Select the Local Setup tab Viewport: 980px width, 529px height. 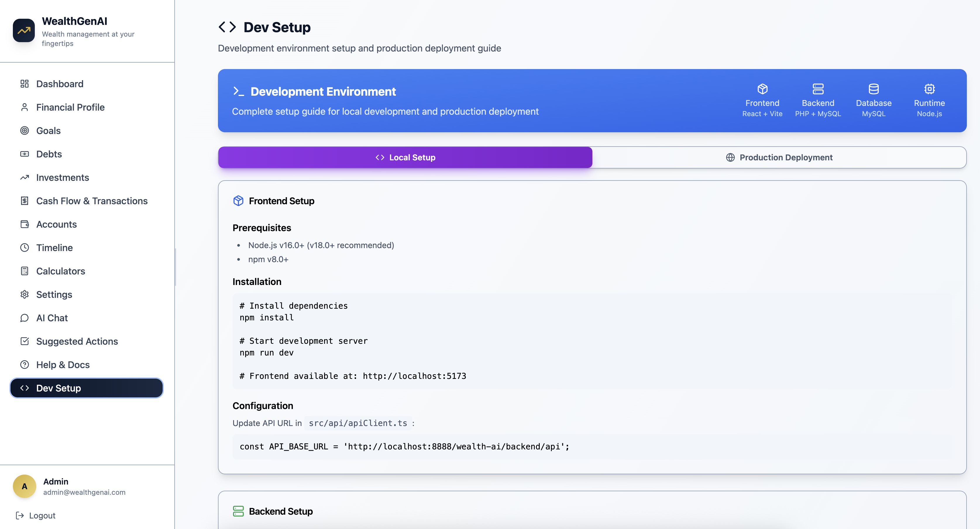tap(405, 157)
